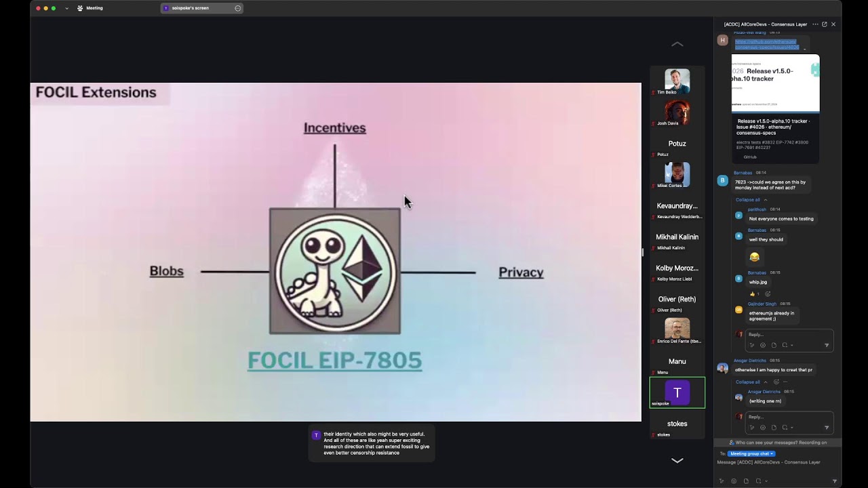This screenshot has width=868, height=488.
Task: Select Oliver (Reth) participant tile
Action: (x=677, y=300)
